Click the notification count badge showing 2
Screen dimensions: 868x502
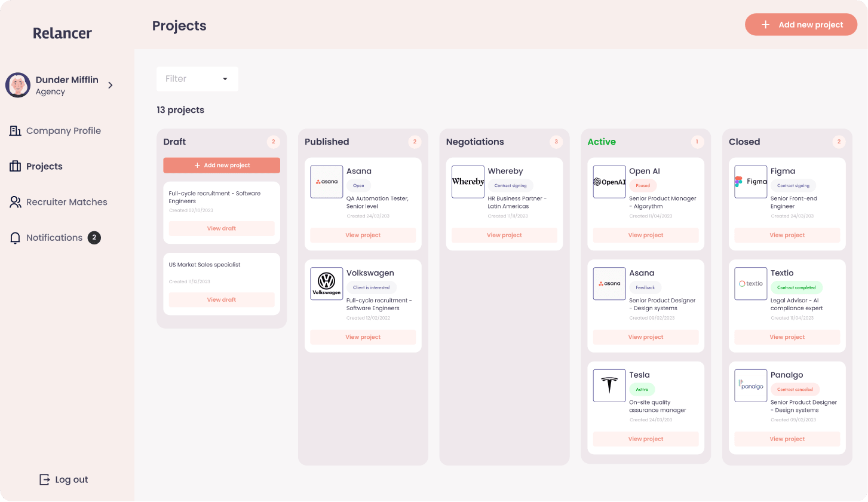94,237
